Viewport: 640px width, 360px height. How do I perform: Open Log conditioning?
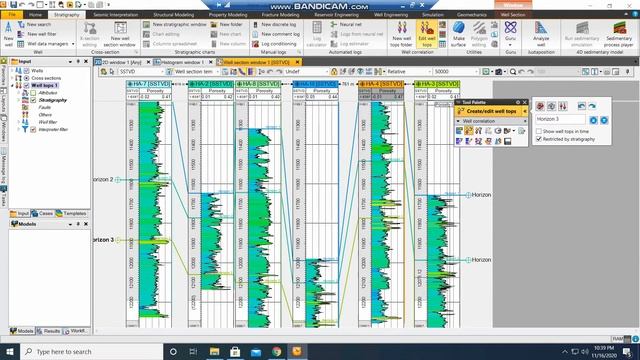click(x=274, y=44)
